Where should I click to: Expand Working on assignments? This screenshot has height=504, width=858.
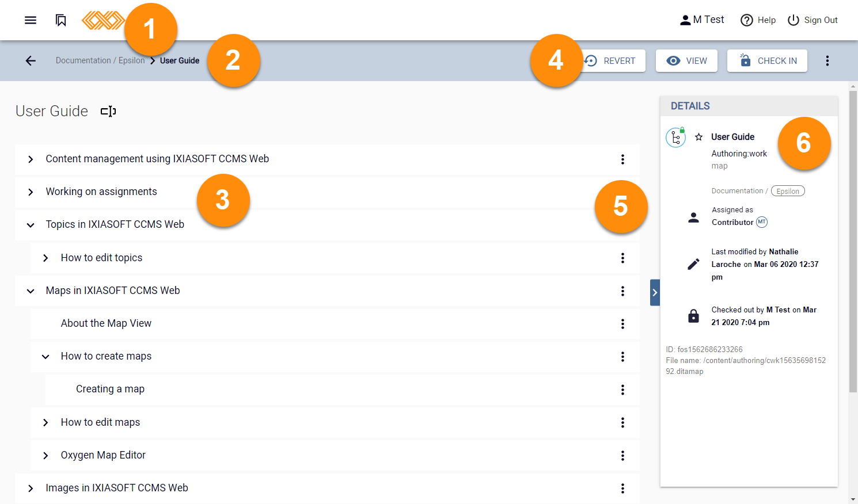tap(31, 192)
